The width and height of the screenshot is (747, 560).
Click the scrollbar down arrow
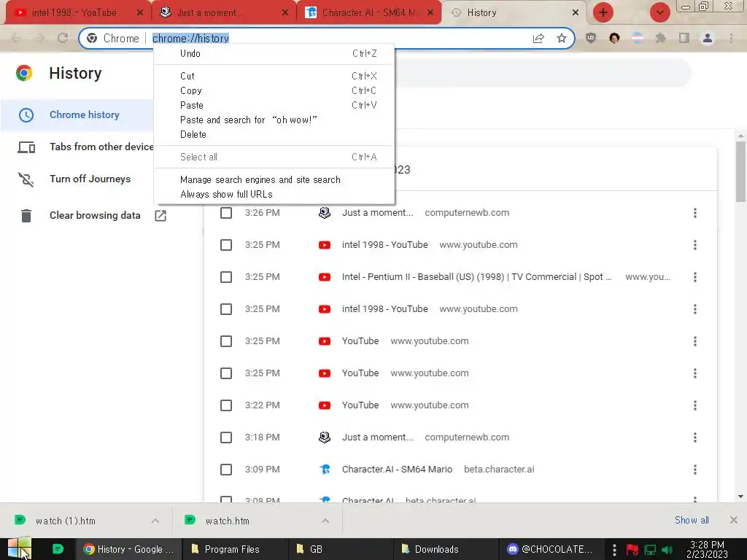(x=741, y=496)
